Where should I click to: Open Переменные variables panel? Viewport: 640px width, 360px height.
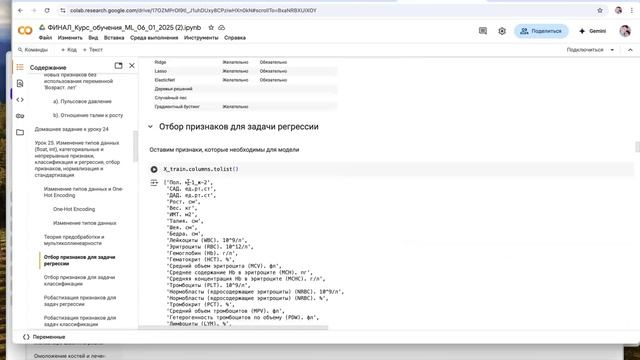click(44, 337)
